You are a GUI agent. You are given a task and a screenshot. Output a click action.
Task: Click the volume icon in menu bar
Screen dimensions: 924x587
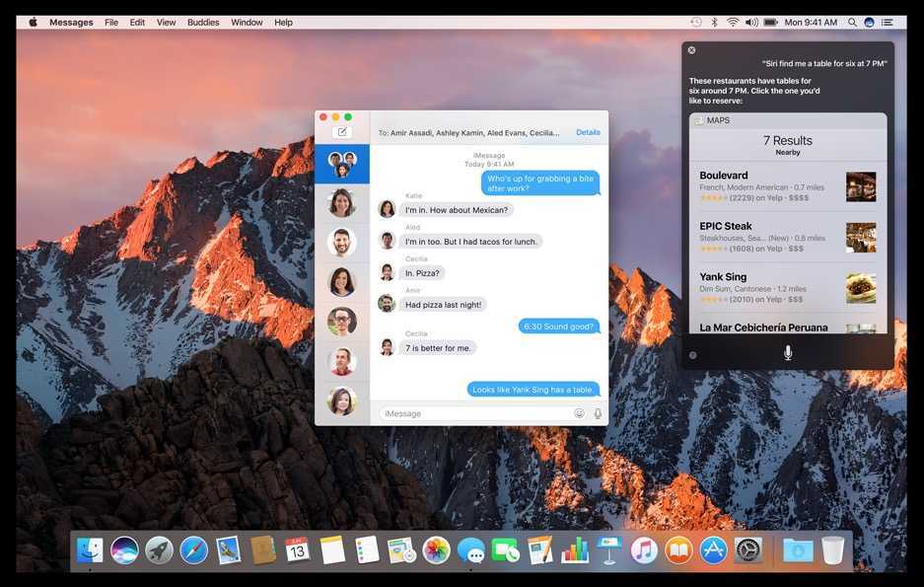(x=751, y=23)
